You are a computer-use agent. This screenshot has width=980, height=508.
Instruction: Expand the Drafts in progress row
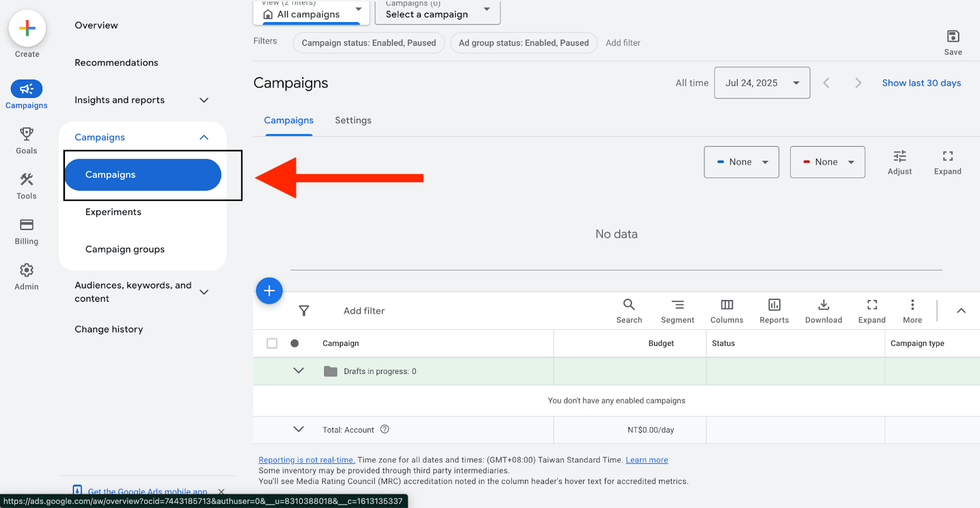(298, 371)
